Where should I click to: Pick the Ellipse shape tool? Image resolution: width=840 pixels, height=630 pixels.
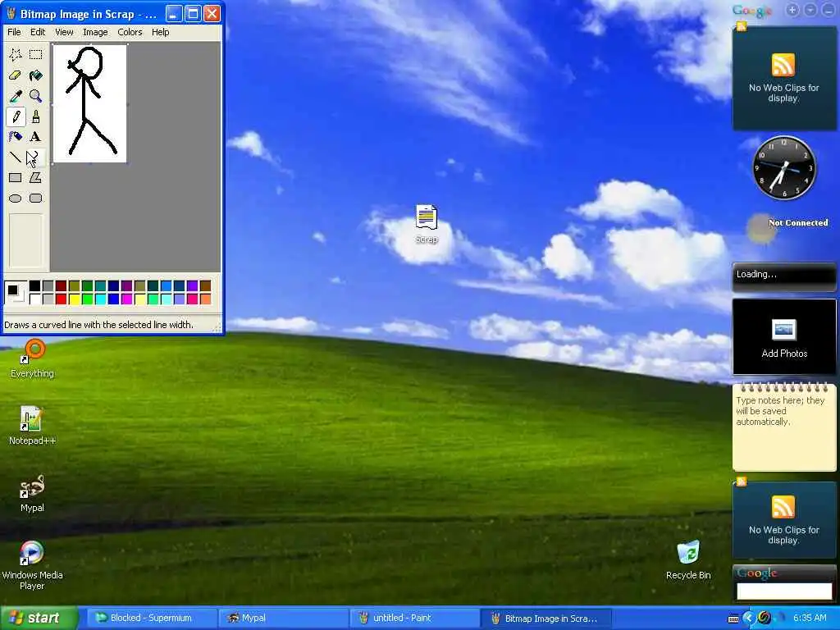tap(16, 199)
